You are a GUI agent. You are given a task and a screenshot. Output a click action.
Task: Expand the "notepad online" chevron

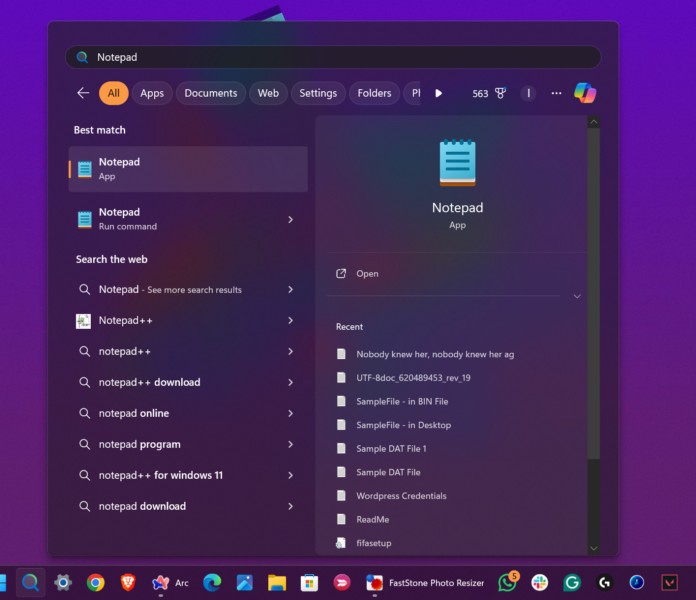coord(290,414)
